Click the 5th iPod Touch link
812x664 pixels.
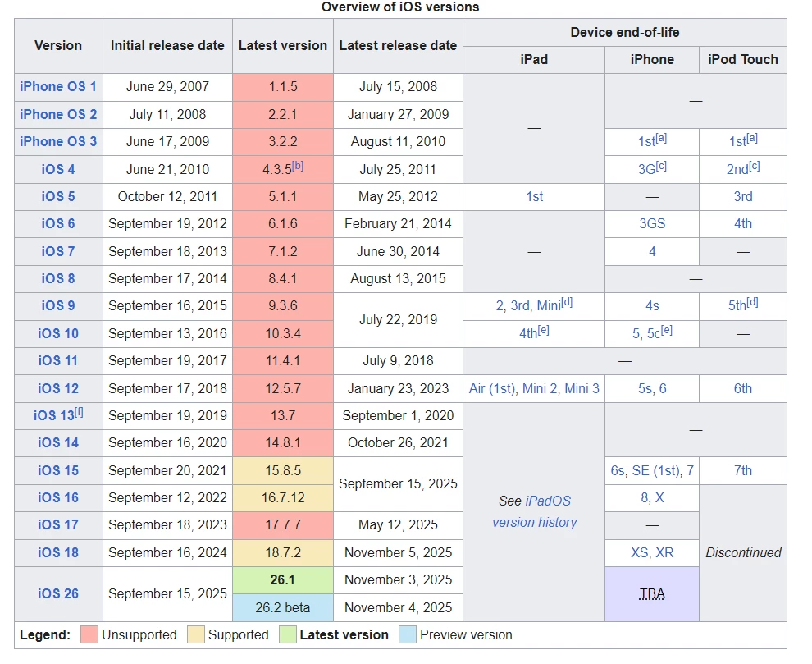point(737,306)
